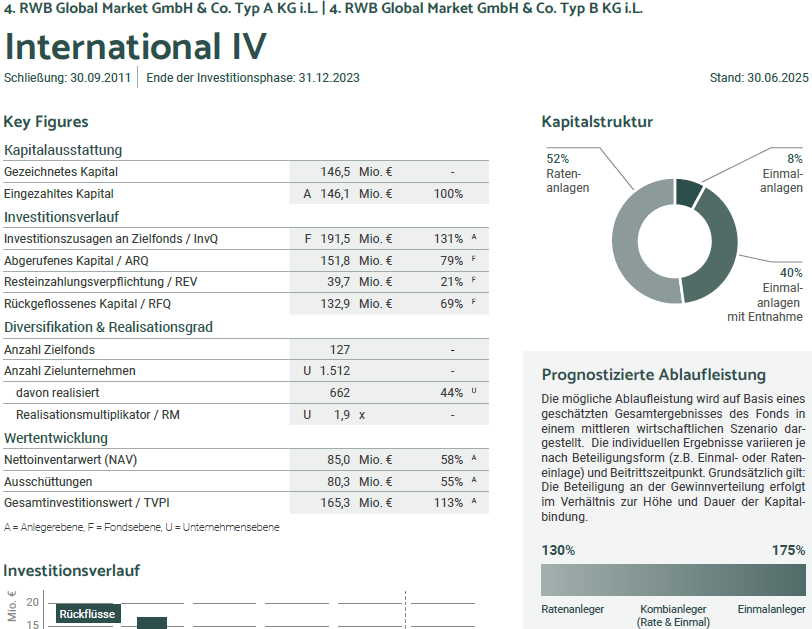Click the Kombianleger label below gradient bar
The image size is (812, 629).
[x=673, y=609]
